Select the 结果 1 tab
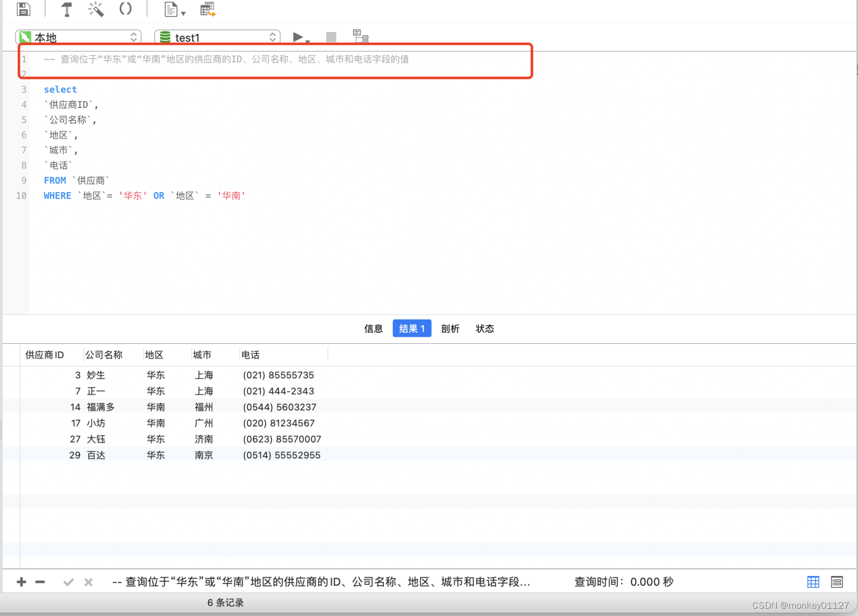858x616 pixels. [x=412, y=328]
